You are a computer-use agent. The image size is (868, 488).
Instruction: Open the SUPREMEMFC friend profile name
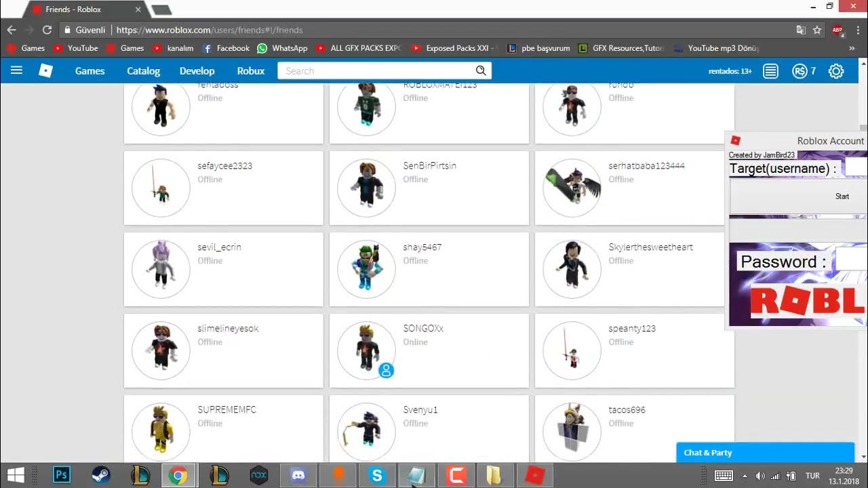(226, 410)
